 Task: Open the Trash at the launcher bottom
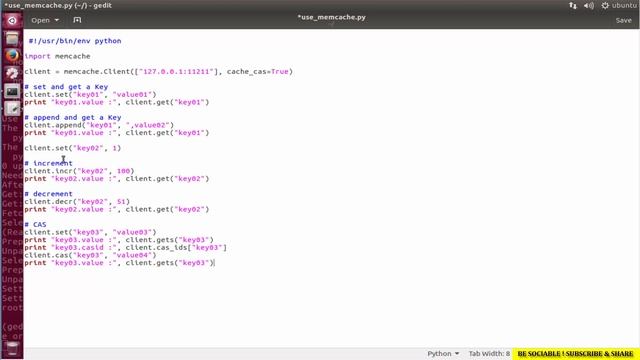coord(12,348)
